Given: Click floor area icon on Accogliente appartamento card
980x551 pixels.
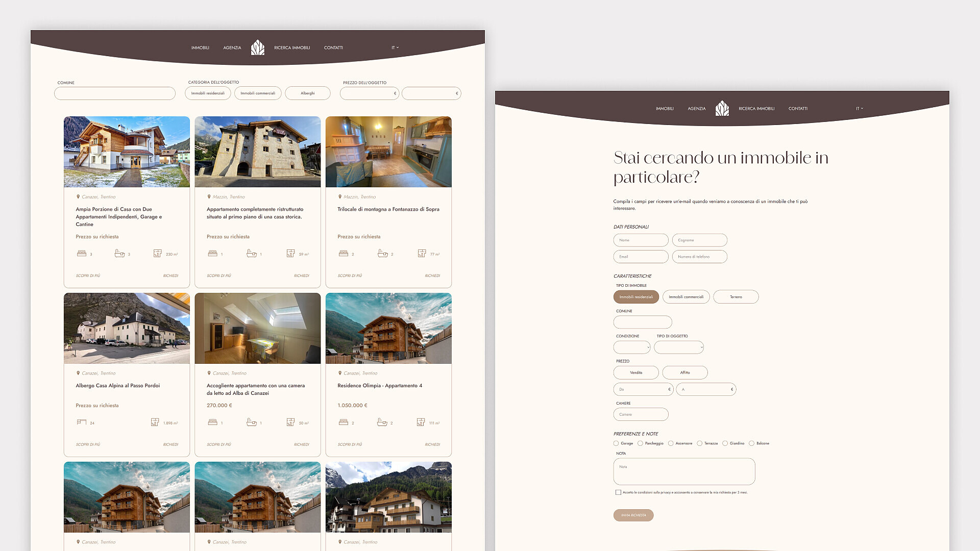Looking at the screenshot, I should (x=290, y=422).
